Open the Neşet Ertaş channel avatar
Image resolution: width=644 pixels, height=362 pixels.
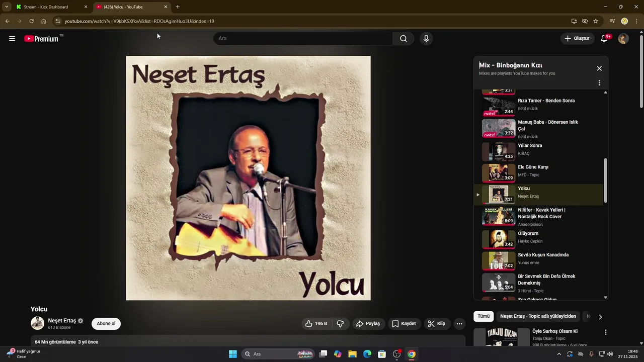[x=37, y=323]
